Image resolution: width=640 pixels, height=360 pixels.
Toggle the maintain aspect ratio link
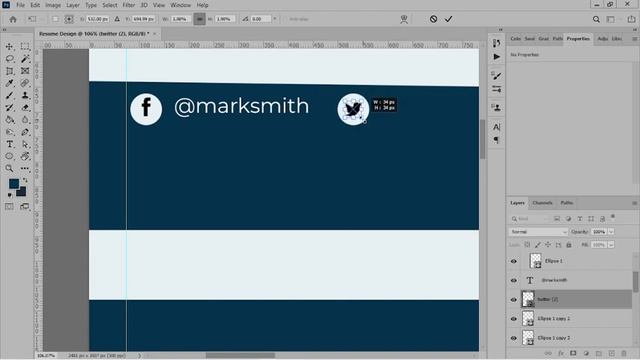199,19
